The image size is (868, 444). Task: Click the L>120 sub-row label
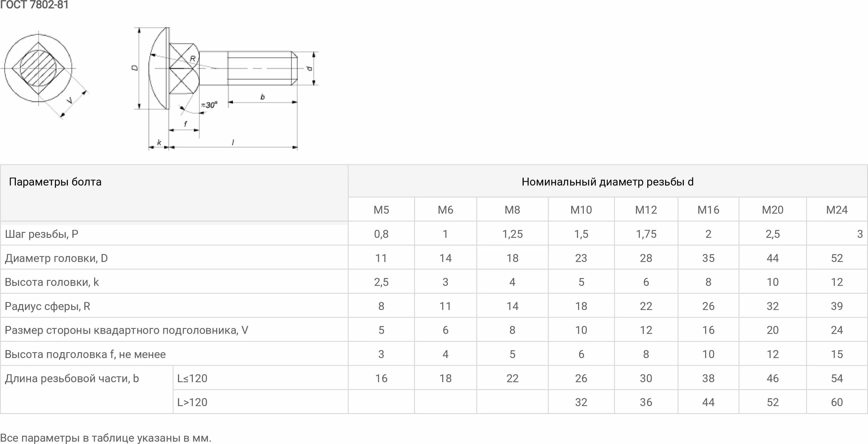point(192,402)
